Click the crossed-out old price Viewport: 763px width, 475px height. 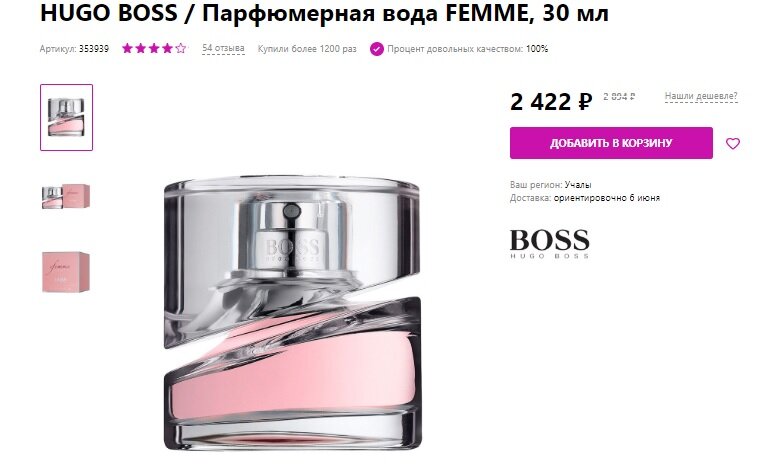(619, 96)
